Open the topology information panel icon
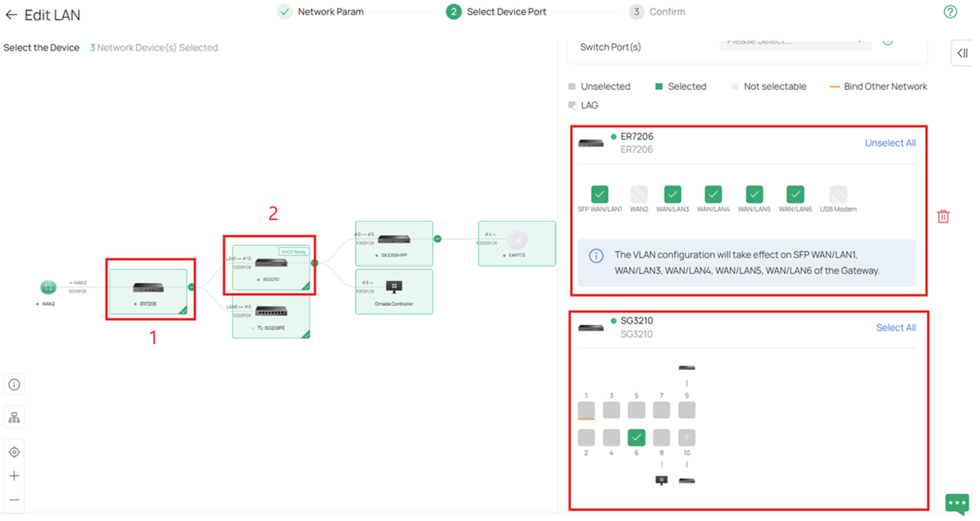This screenshot has height=521, width=980. pos(14,384)
